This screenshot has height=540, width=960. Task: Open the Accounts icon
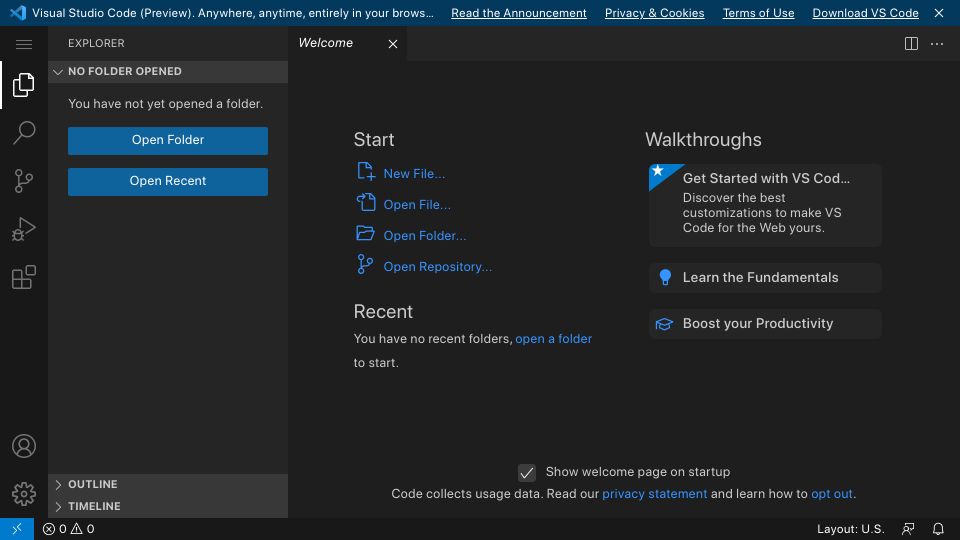pyautogui.click(x=24, y=446)
